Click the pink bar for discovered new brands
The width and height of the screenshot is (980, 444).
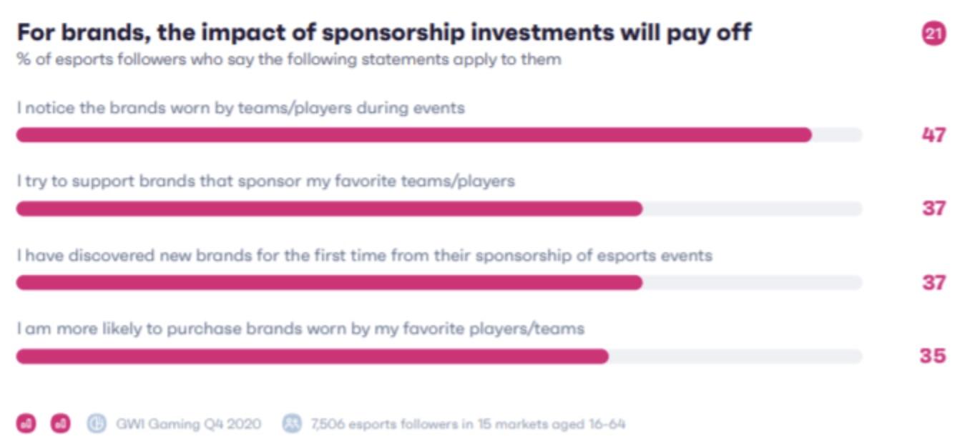click(329, 282)
